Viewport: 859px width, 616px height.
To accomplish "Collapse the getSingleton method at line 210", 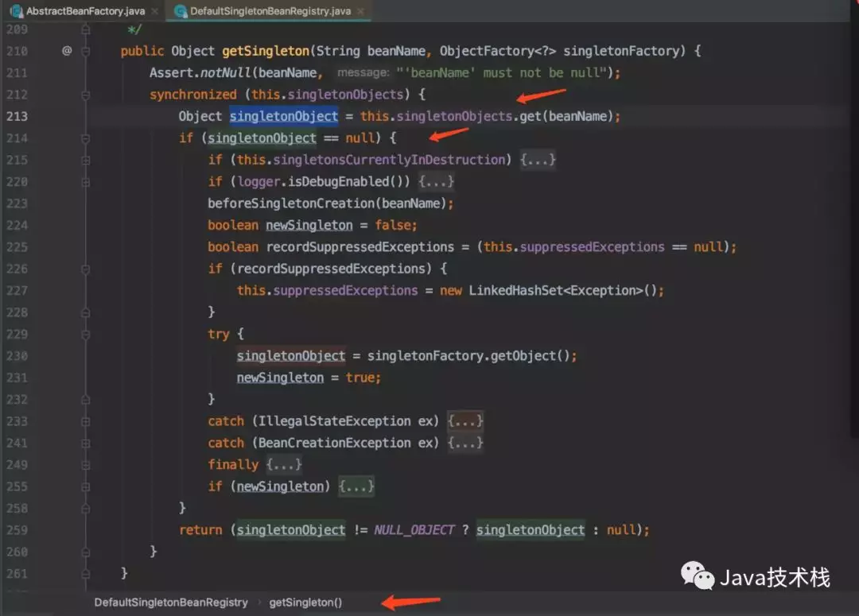I will pyautogui.click(x=85, y=52).
